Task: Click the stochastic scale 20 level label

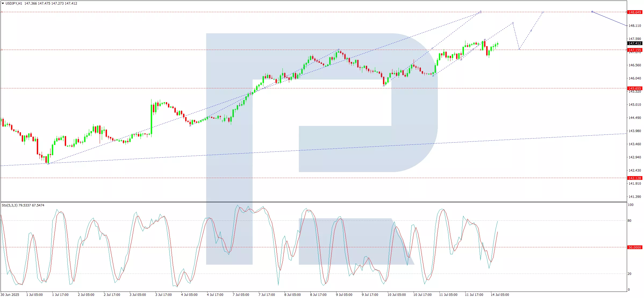Action: 629,274
